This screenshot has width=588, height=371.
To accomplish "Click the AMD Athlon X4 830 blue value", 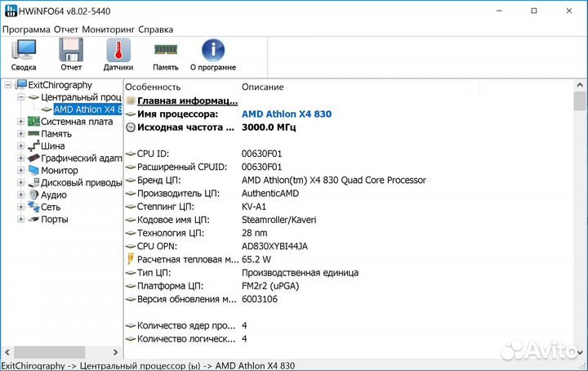I will [287, 114].
